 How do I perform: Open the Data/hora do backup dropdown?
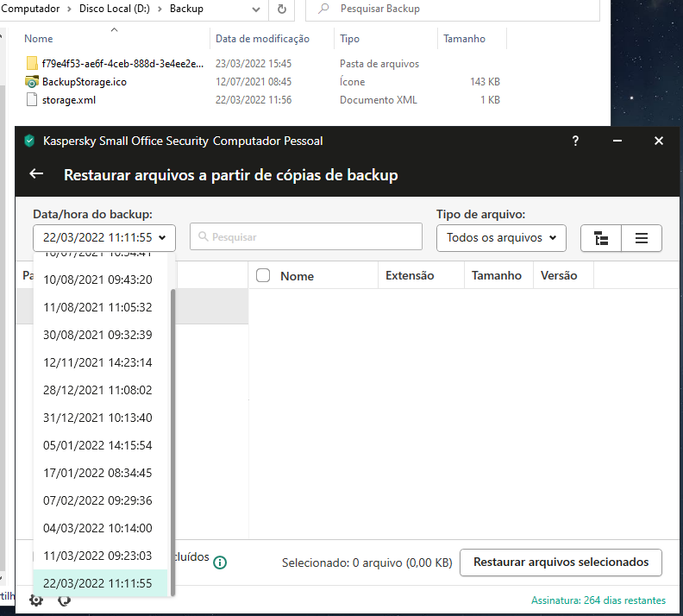[x=104, y=237]
